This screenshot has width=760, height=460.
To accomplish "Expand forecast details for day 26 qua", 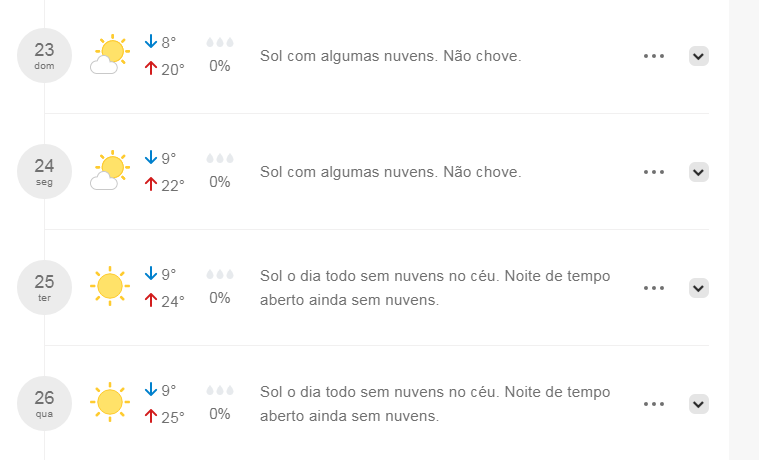I will pyautogui.click(x=698, y=404).
